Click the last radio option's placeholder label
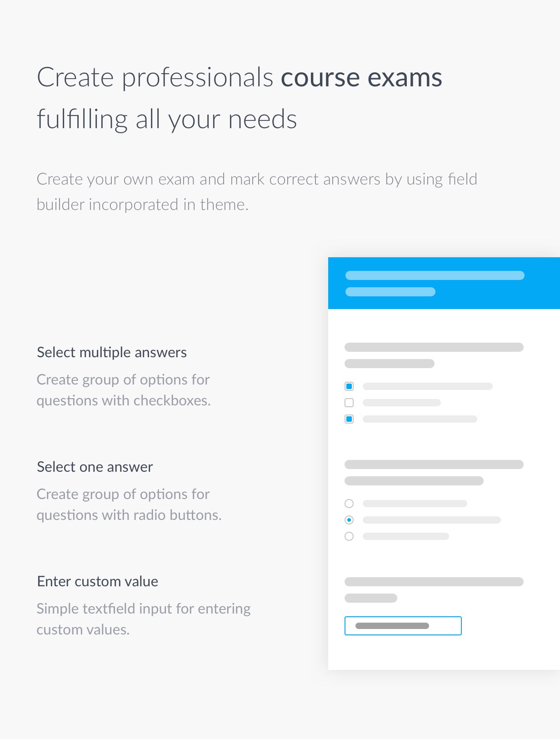 coord(406,536)
